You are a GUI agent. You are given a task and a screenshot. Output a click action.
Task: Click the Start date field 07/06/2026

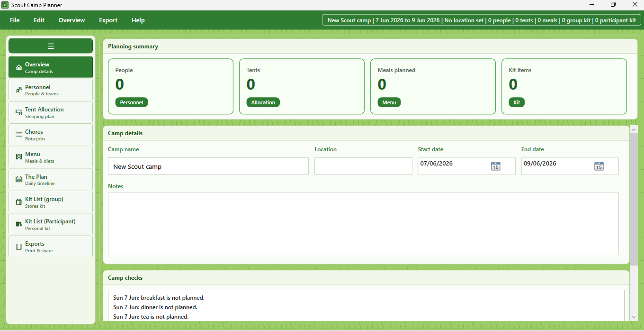point(466,166)
